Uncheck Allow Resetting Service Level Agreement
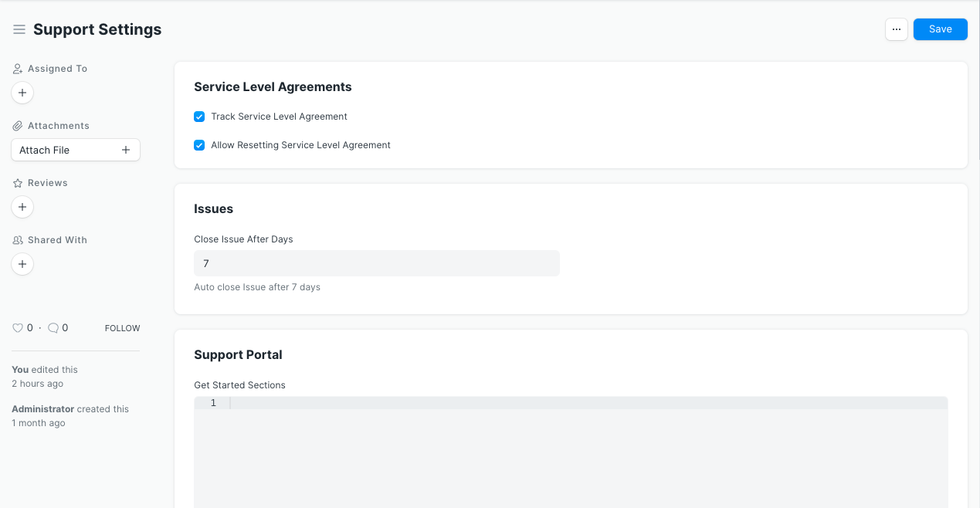The height and width of the screenshot is (508, 980). pos(199,145)
